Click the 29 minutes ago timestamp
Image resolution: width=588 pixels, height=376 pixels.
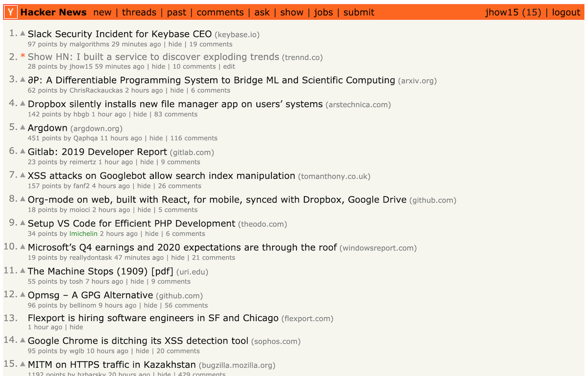click(136, 44)
